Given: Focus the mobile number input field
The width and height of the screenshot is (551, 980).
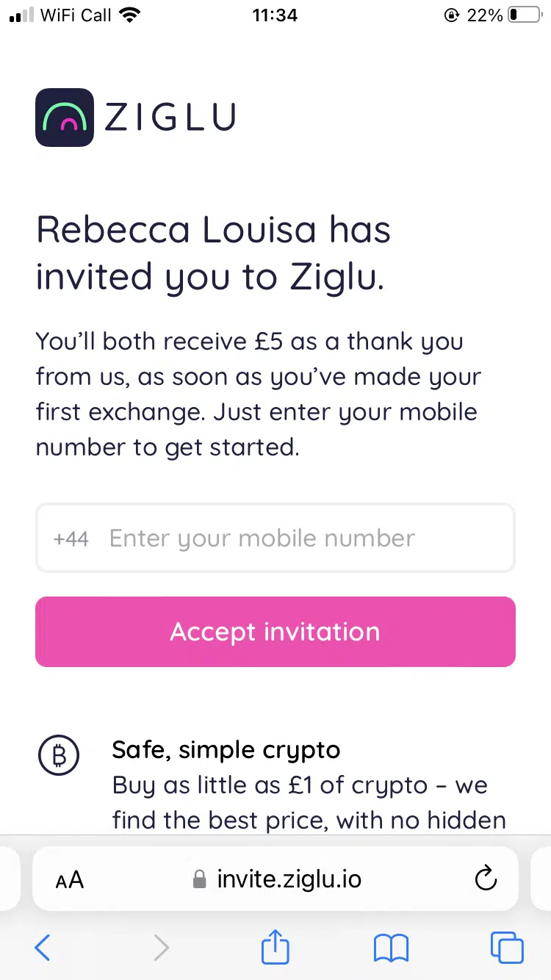Looking at the screenshot, I should [294, 538].
